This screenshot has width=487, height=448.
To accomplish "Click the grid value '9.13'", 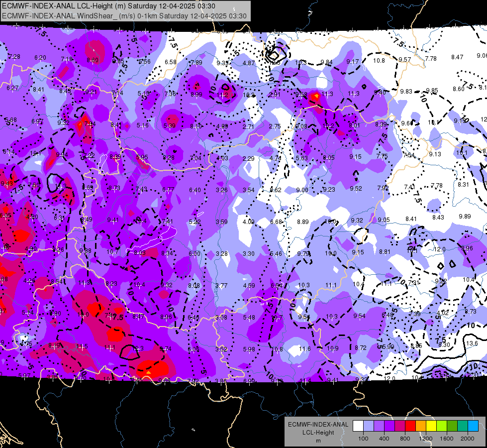I will (435, 154).
